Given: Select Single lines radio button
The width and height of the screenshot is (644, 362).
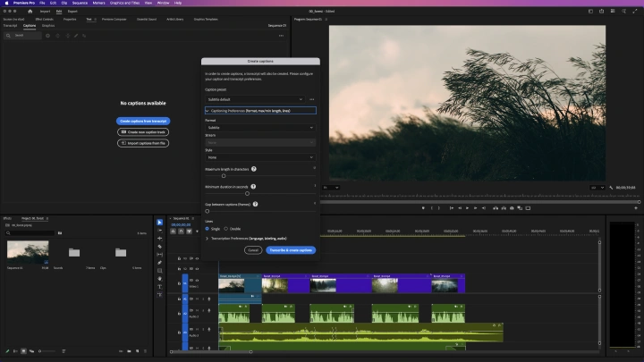Looking at the screenshot, I should point(207,229).
